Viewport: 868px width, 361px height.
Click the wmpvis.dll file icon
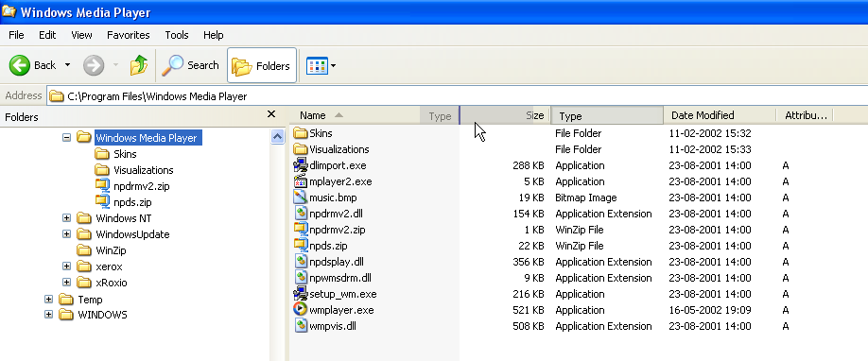pyautogui.click(x=300, y=326)
